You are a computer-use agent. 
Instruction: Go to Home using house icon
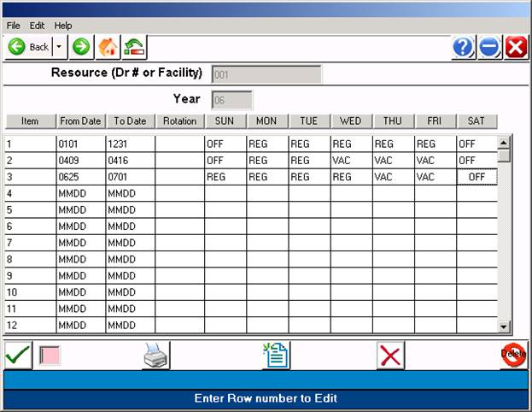(x=108, y=47)
